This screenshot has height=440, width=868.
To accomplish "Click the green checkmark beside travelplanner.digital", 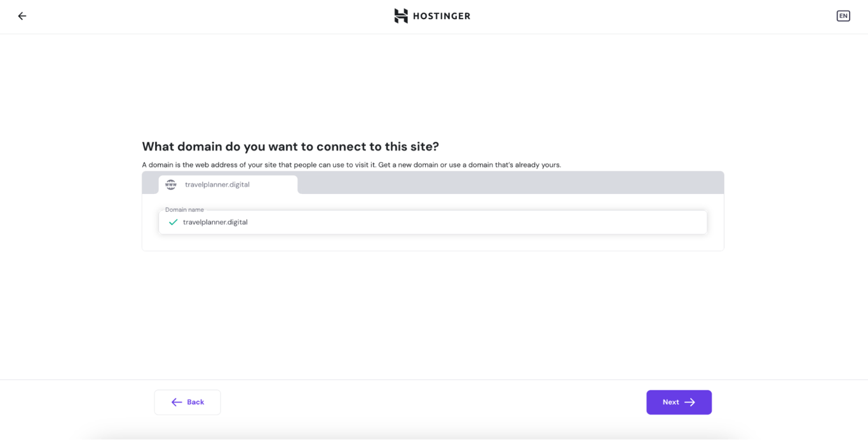I will tap(173, 222).
